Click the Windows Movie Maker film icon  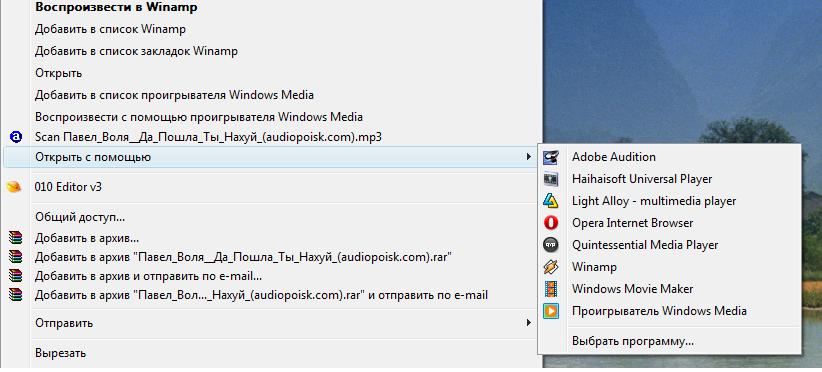coord(551,289)
